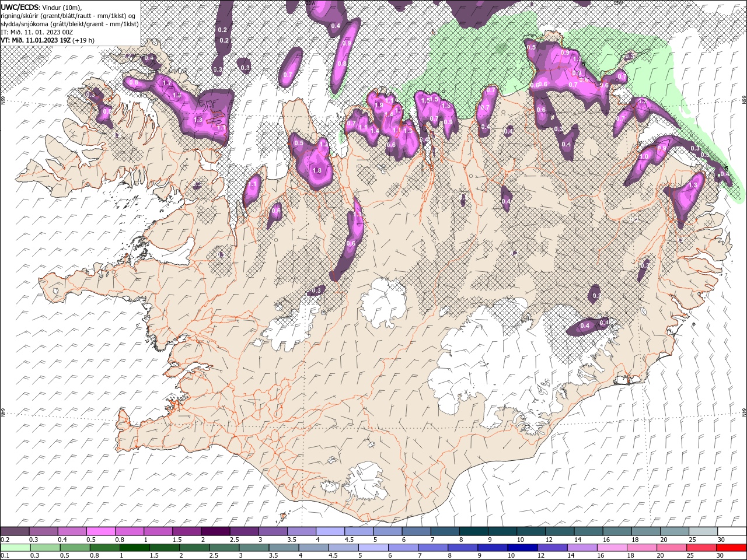Click the "rigning/skúrir" legend description line
This screenshot has width=747, height=560.
[x=68, y=15]
